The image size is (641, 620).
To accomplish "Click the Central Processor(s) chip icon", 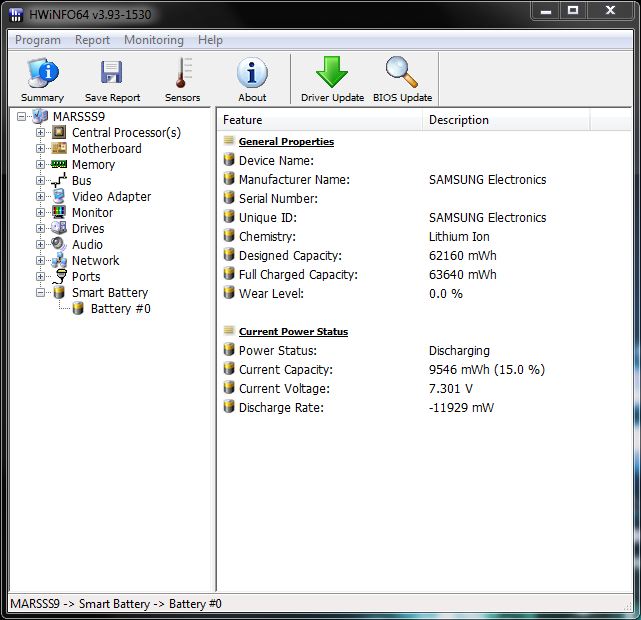I will (59, 132).
